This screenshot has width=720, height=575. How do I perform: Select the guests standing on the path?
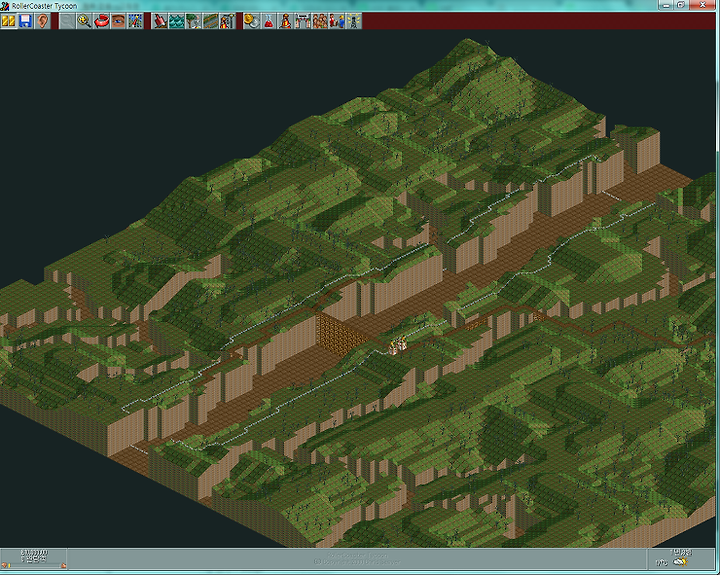pos(398,345)
